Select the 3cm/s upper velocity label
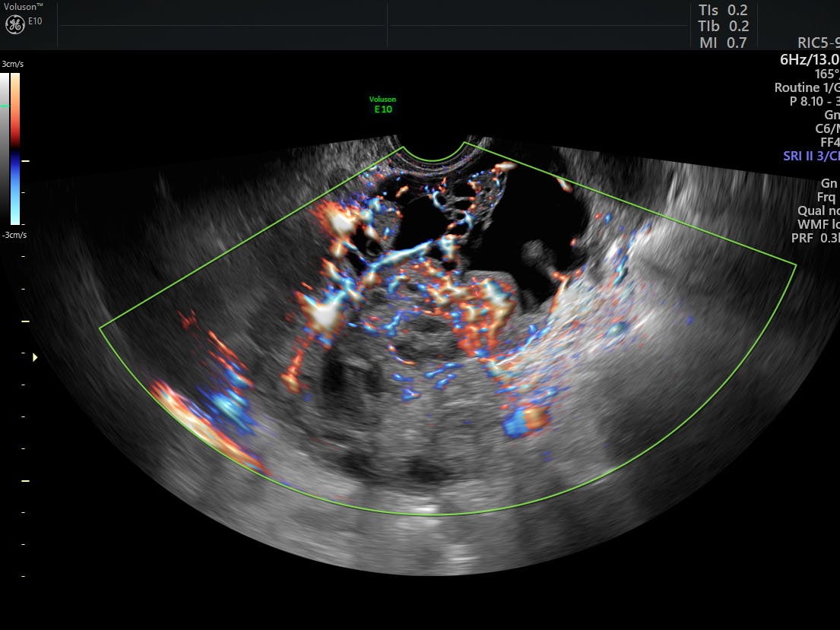 pos(14,65)
